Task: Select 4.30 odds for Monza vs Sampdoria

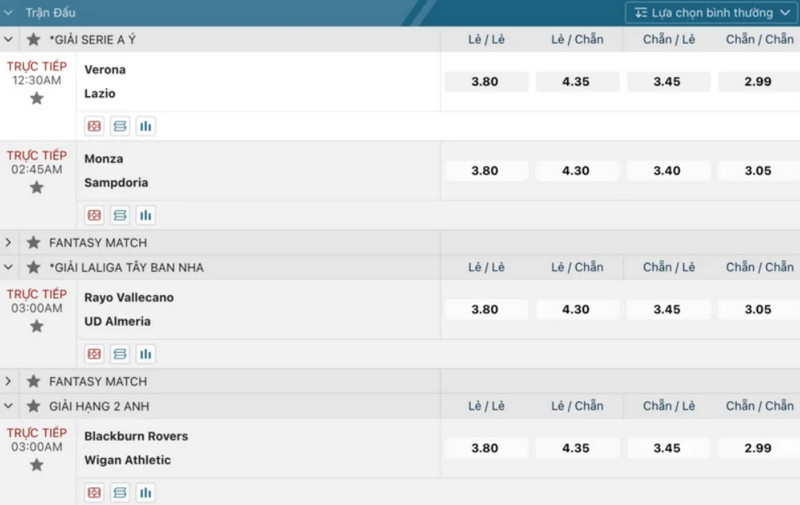Action: point(576,171)
